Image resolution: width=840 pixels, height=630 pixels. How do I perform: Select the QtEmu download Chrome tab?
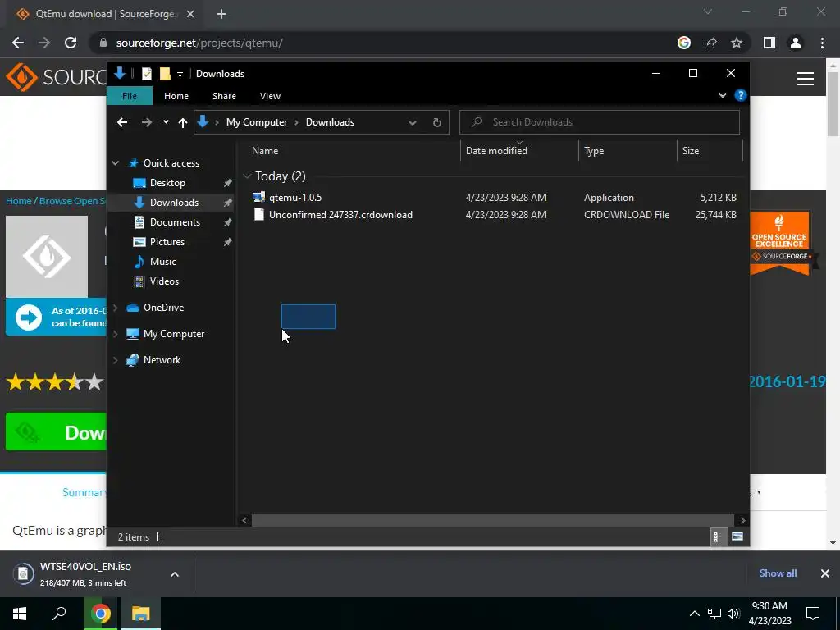coord(106,14)
